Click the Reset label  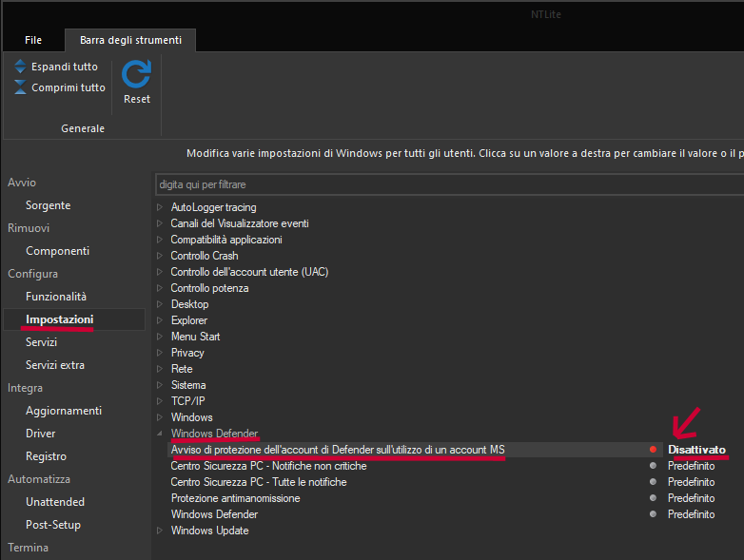137,99
